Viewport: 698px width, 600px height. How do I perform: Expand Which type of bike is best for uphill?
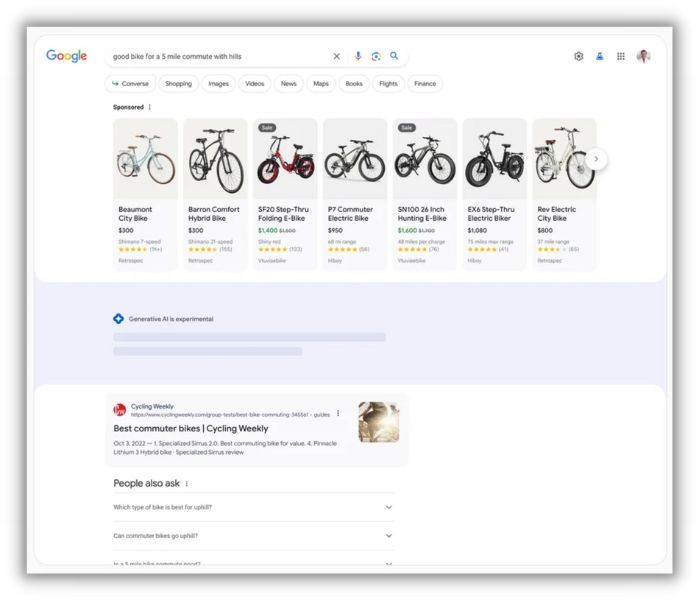[253, 507]
